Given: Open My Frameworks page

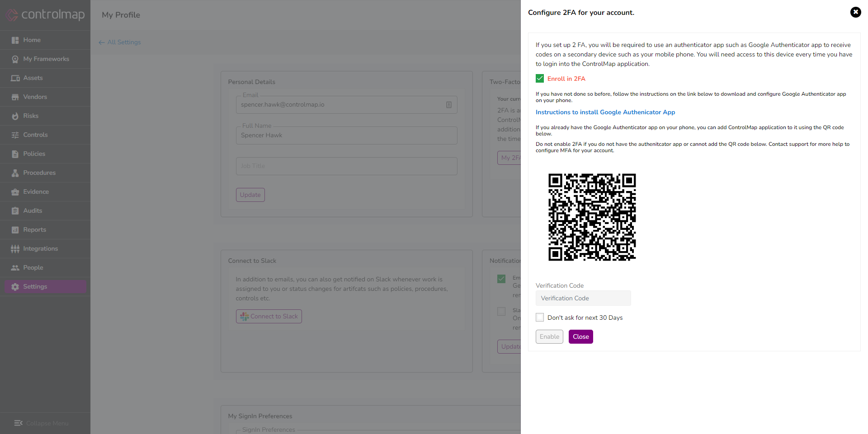Looking at the screenshot, I should click(x=45, y=59).
